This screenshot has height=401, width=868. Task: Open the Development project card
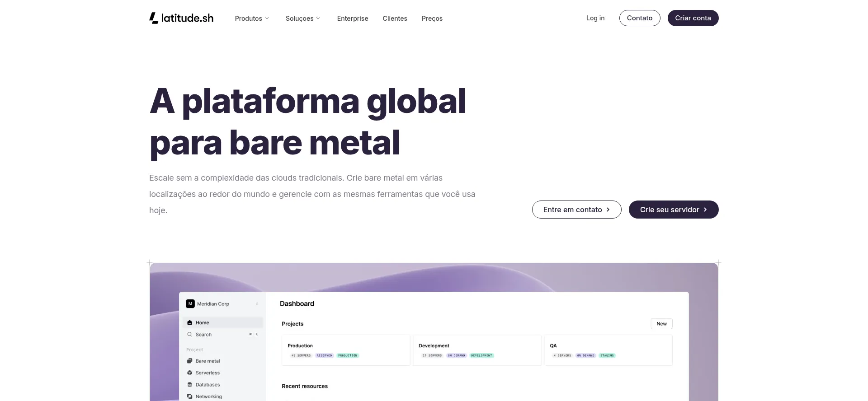point(477,350)
